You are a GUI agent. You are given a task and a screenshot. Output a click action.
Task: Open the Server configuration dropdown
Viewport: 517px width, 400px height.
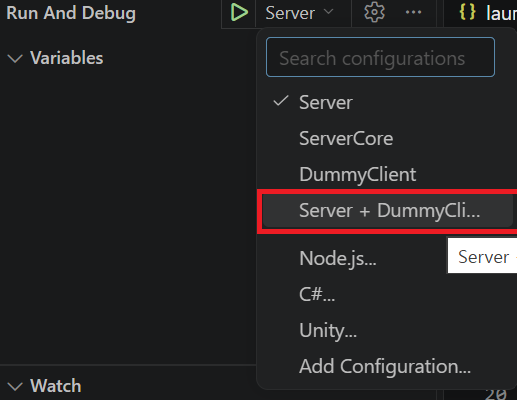(300, 13)
